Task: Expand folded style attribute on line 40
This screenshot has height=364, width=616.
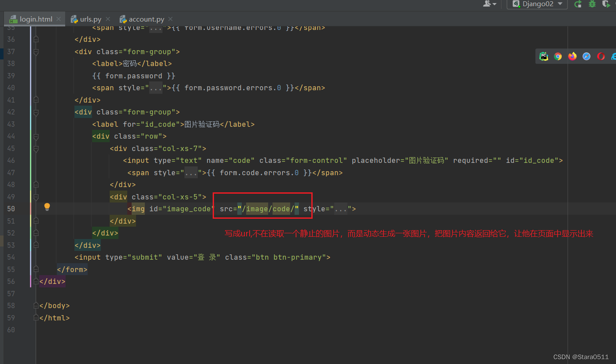Action: 156,88
